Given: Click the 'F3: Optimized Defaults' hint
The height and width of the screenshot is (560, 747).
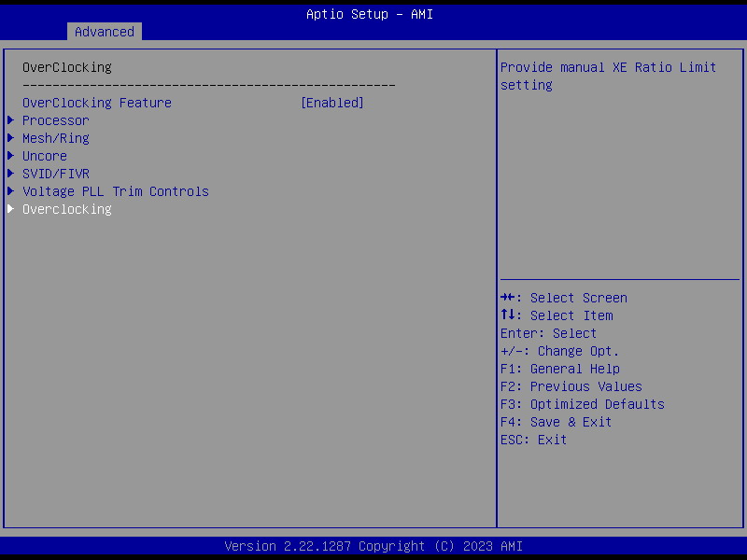Looking at the screenshot, I should [x=582, y=404].
